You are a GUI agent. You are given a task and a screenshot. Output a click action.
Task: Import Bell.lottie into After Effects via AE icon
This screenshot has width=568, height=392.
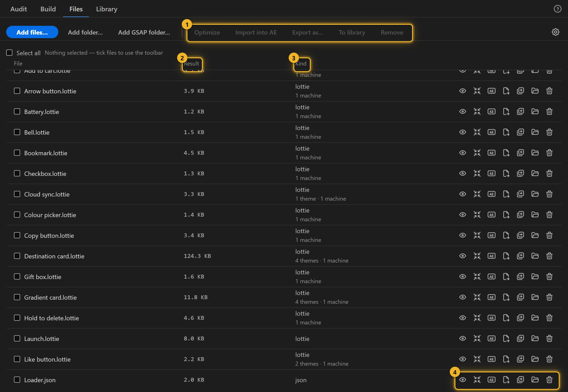click(491, 132)
